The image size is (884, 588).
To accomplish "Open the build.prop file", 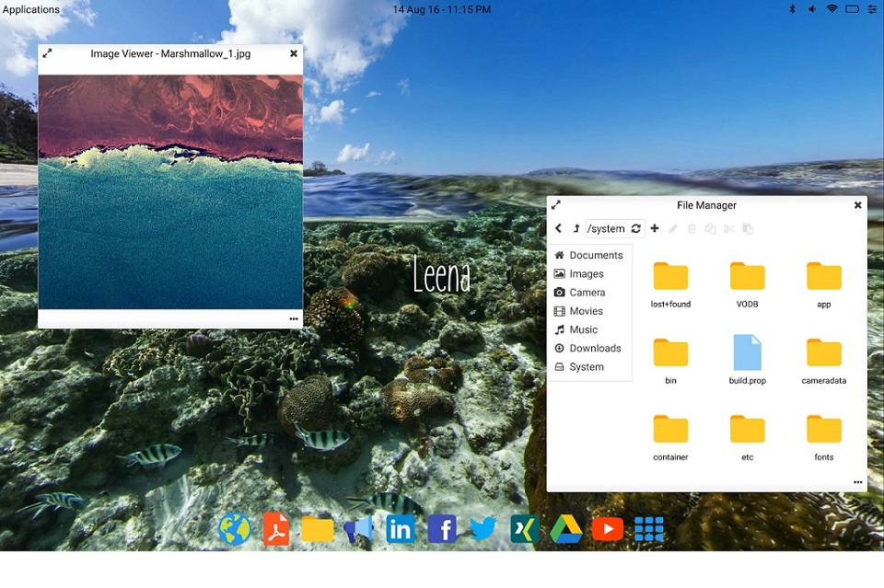I will pos(747,354).
